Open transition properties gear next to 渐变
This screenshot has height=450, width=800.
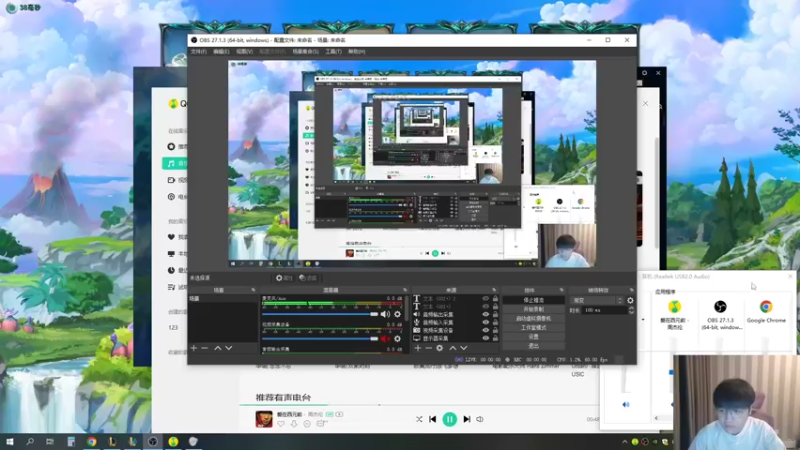point(630,301)
